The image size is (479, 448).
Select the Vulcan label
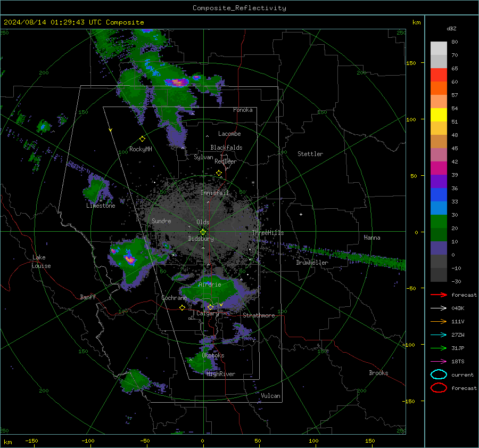pyautogui.click(x=270, y=396)
